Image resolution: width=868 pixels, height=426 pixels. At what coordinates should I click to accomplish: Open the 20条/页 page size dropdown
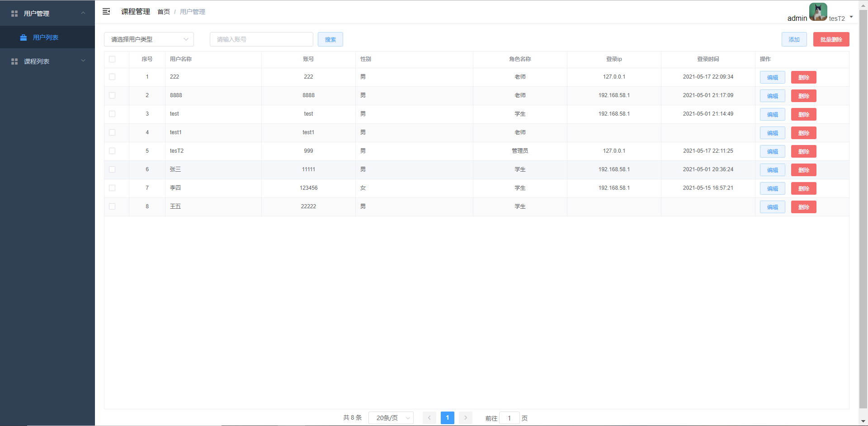click(391, 418)
